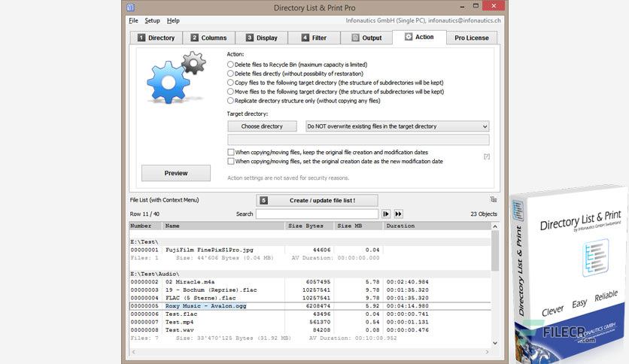
Task: Select row Test.wav
Action: [x=310, y=330]
